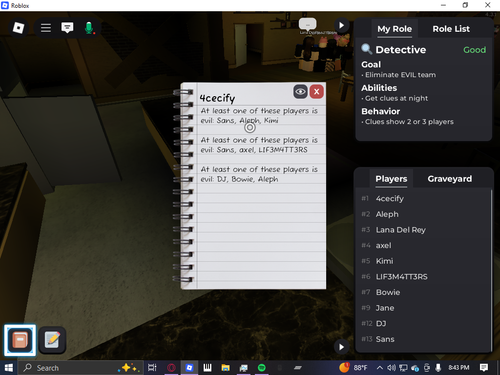Click the chat bubble above the player group
The image size is (500, 375).
tap(307, 24)
